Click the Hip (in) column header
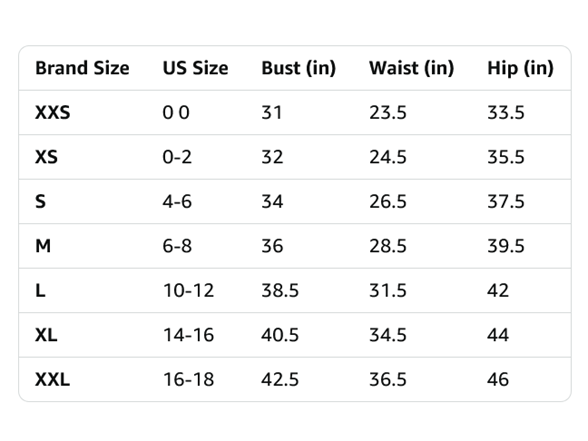 [x=520, y=68]
